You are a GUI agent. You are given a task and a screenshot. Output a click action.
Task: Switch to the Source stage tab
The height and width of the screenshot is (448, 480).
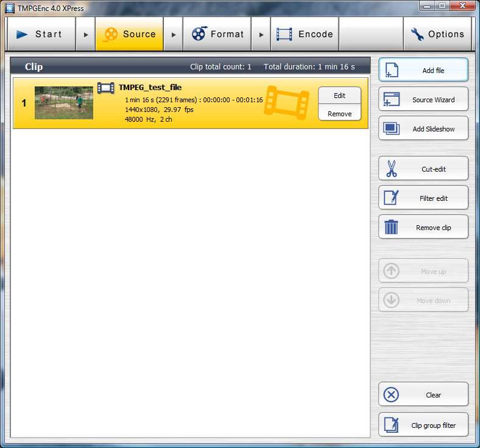129,34
